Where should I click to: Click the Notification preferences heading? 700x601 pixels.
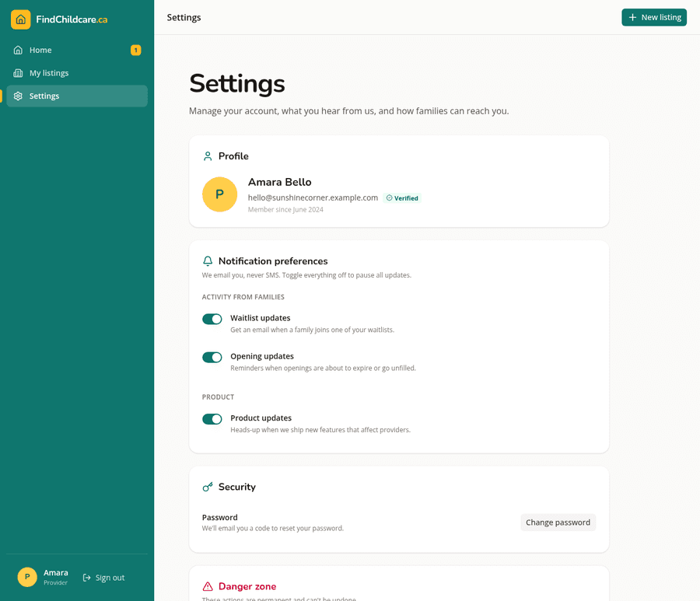point(273,261)
